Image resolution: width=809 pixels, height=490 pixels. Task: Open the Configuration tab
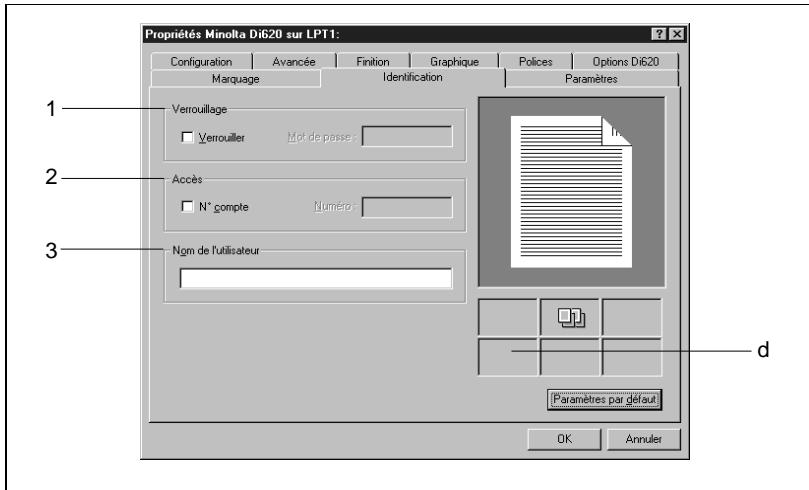[201, 61]
